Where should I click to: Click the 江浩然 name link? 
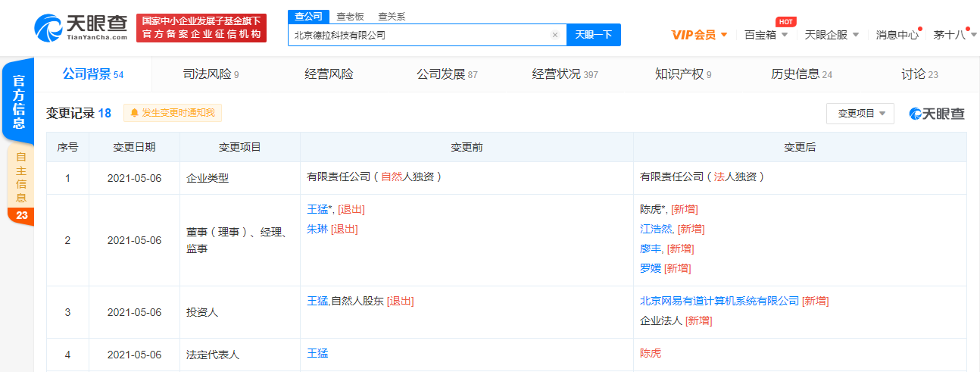point(656,229)
